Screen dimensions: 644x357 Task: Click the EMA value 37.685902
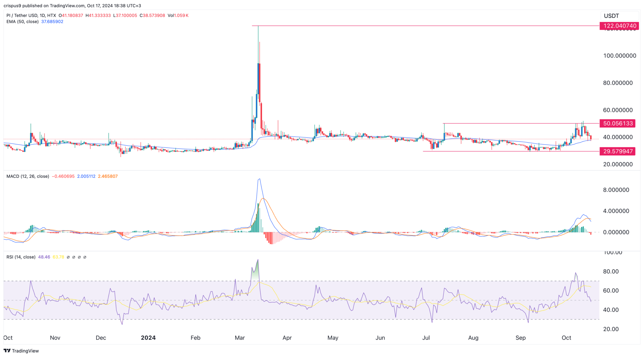(x=52, y=22)
